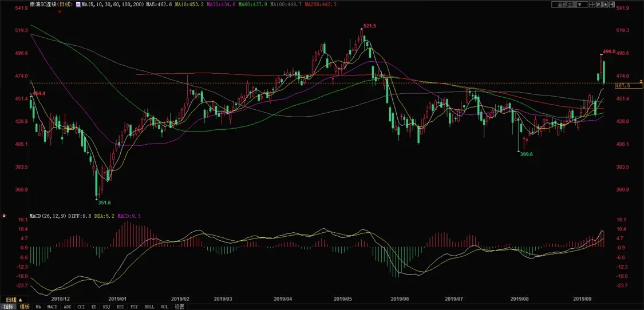Viewport: 644px width, 310px height.
Task: Select the BOLL indicator button
Action: click(149, 307)
